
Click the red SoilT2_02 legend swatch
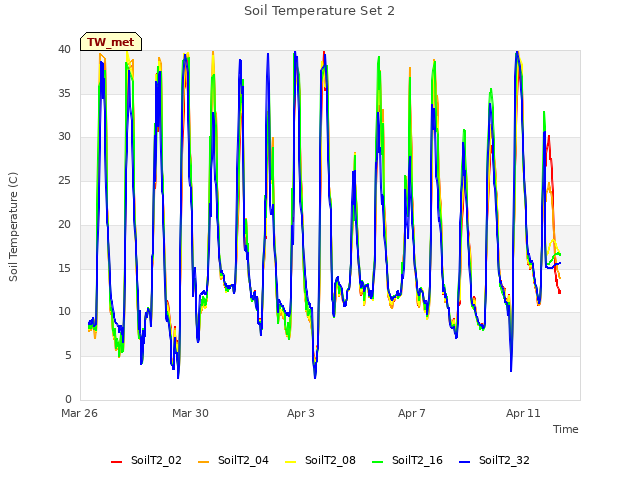click(116, 462)
